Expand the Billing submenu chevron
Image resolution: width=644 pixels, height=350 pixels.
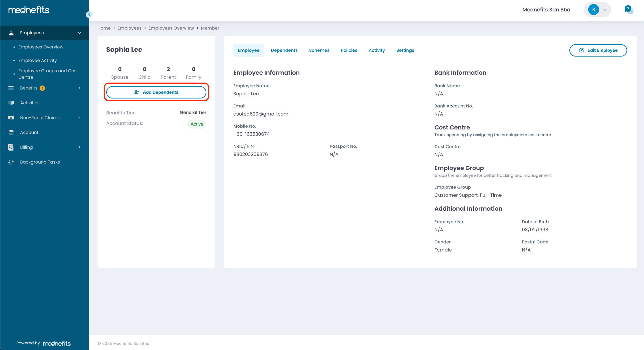pyautogui.click(x=79, y=147)
